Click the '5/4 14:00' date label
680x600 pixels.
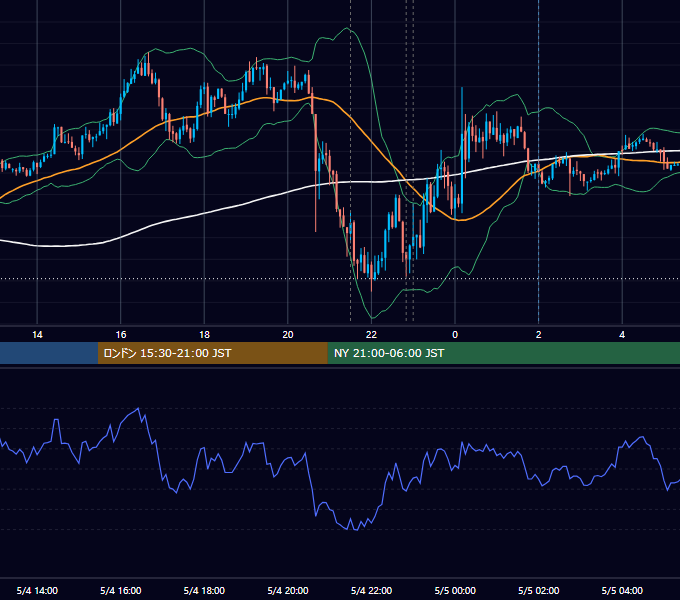37,590
